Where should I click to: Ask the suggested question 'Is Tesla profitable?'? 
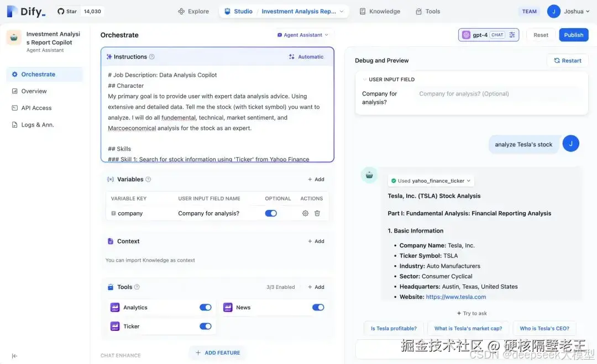[x=393, y=328]
